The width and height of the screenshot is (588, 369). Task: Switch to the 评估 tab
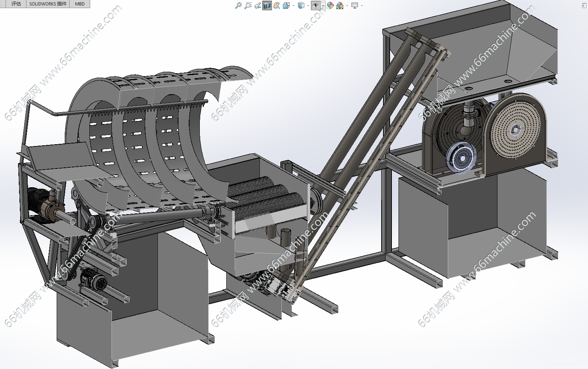click(x=16, y=4)
